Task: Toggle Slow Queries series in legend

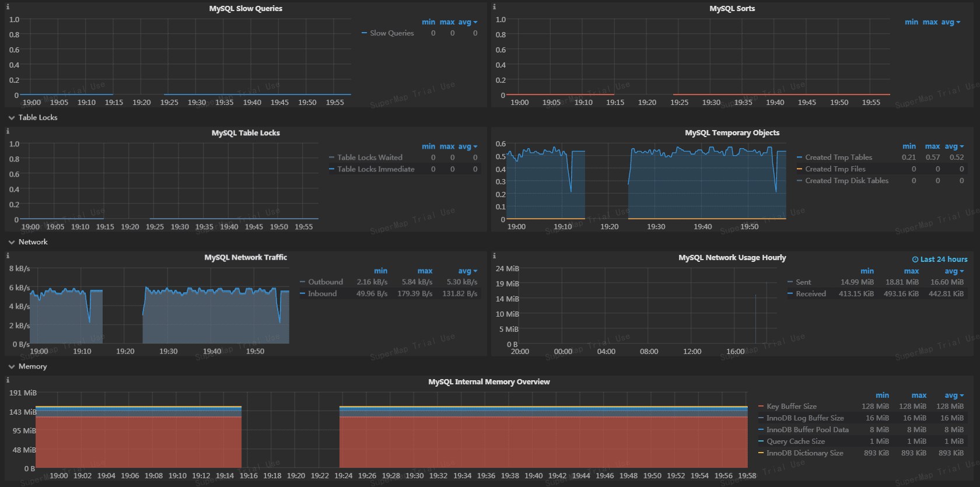Action: pyautogui.click(x=391, y=33)
